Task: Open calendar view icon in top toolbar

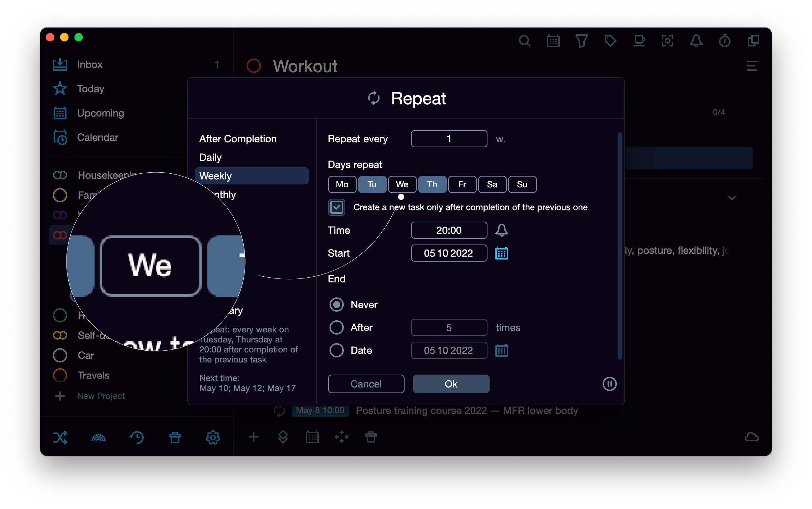Action: pos(553,41)
